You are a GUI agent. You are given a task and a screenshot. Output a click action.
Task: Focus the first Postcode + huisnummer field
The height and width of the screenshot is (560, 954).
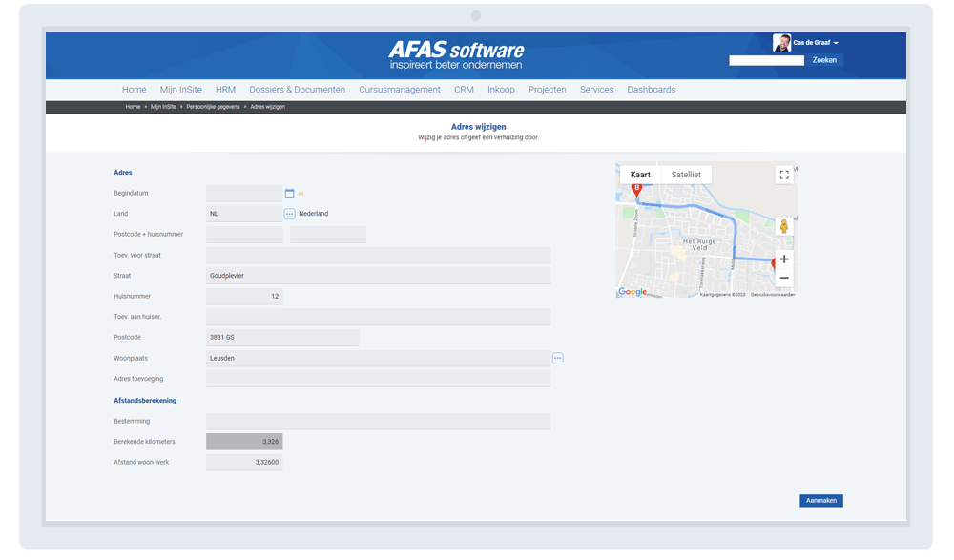coord(244,235)
